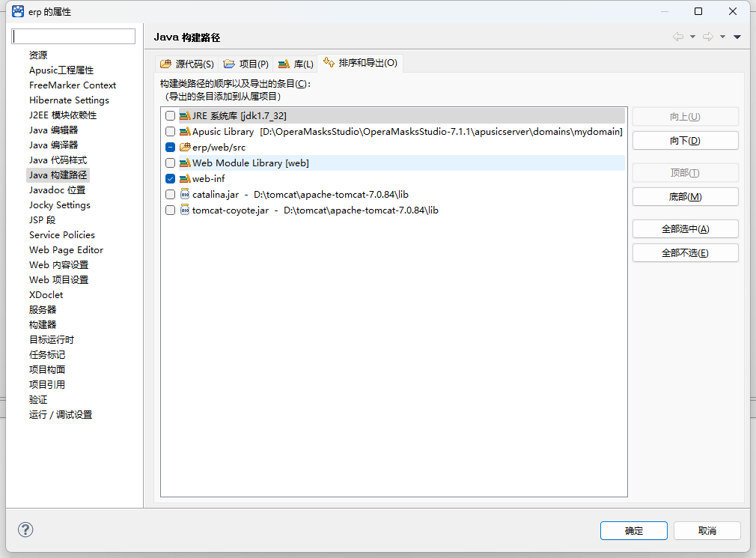The image size is (756, 558).
Task: Select 验证 in the tree
Action: tap(38, 399)
